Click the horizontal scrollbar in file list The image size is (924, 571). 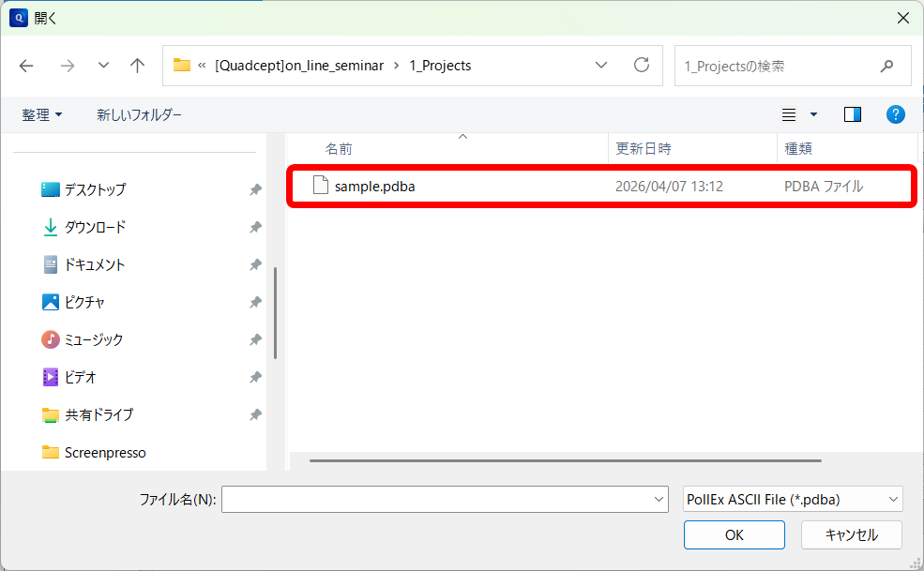565,460
